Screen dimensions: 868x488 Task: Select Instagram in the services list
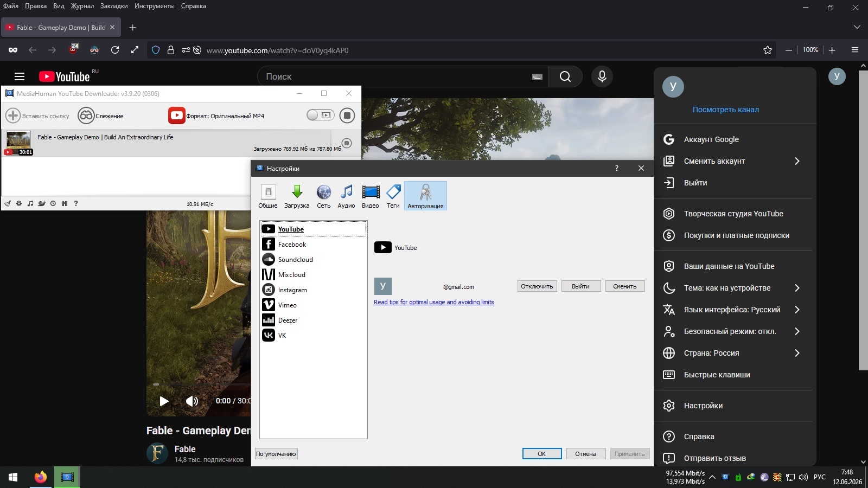[314, 290]
